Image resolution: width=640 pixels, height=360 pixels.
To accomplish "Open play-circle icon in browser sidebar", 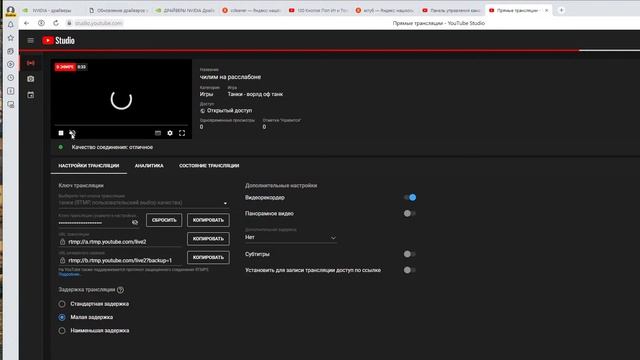I will point(11,64).
